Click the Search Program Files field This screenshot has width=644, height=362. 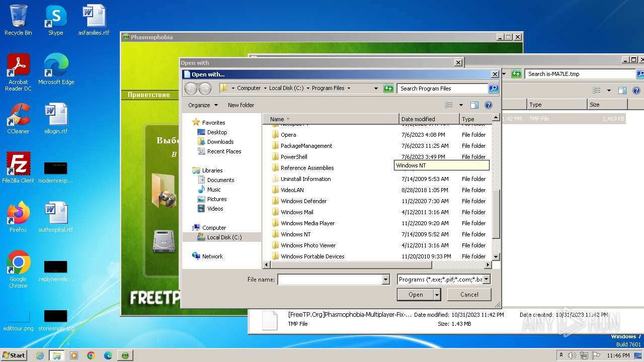click(443, 88)
